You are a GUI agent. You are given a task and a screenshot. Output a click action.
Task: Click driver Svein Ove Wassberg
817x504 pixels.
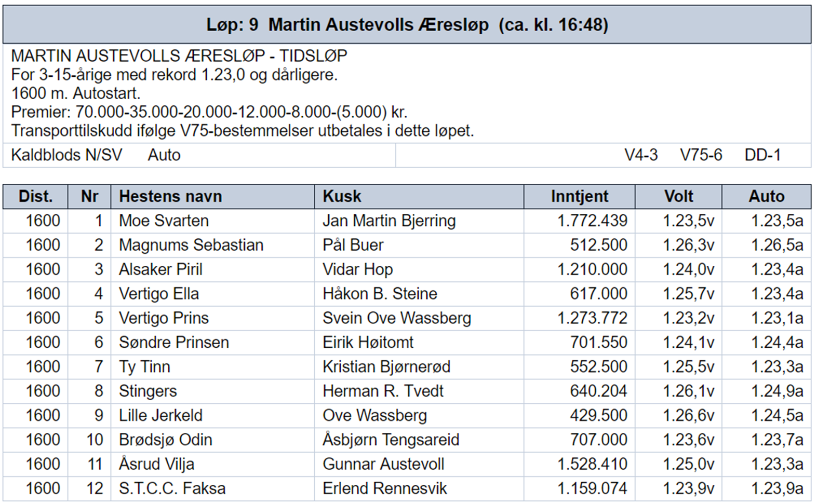click(397, 318)
